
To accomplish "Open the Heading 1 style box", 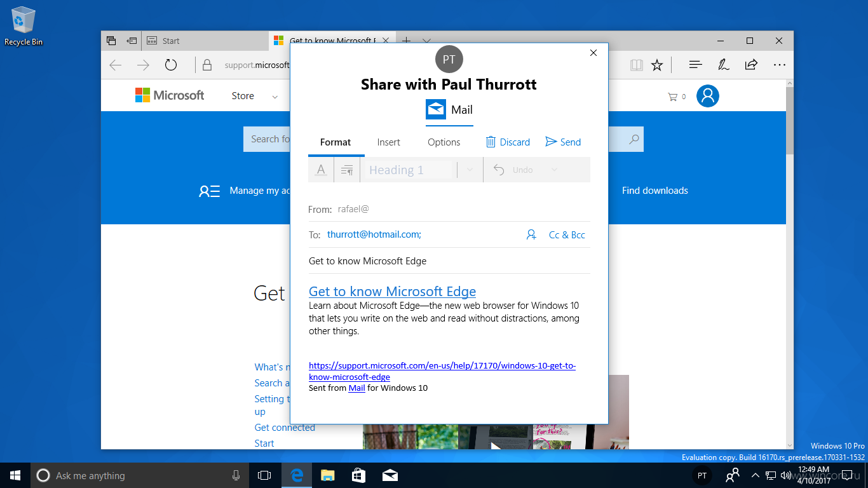I will pyautogui.click(x=409, y=170).
